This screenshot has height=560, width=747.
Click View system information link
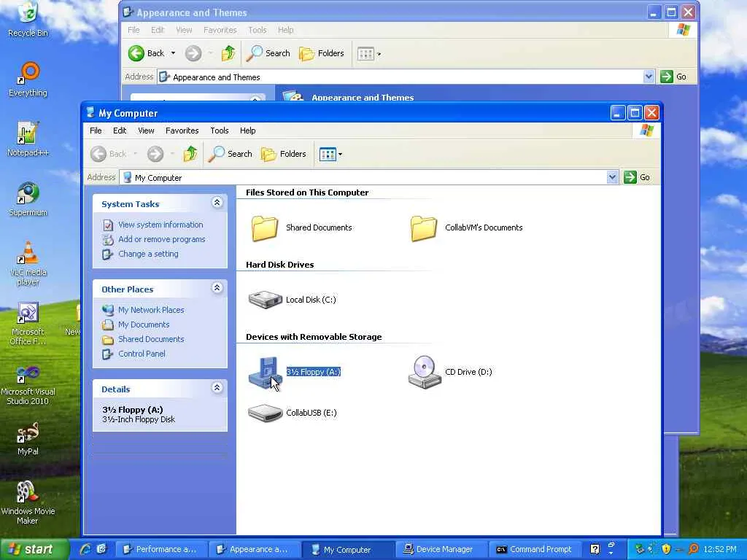(x=160, y=225)
